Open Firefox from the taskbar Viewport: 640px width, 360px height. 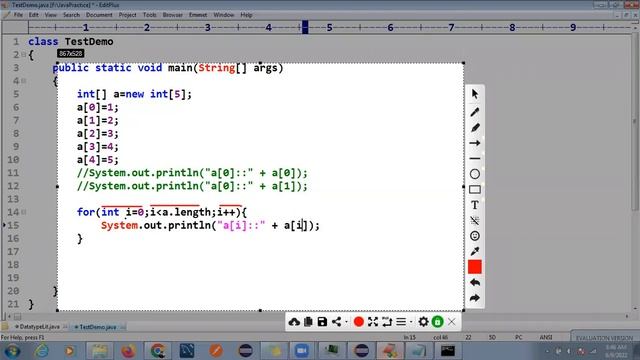pyautogui.click(x=128, y=351)
